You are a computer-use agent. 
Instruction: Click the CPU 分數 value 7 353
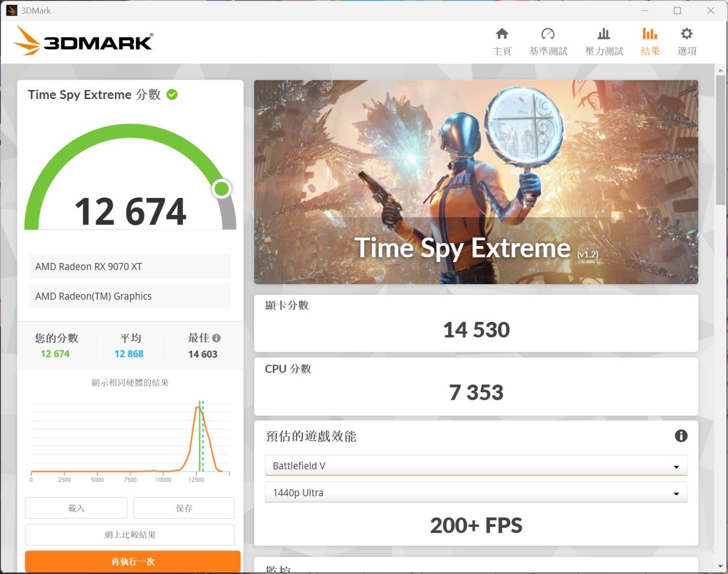click(476, 393)
